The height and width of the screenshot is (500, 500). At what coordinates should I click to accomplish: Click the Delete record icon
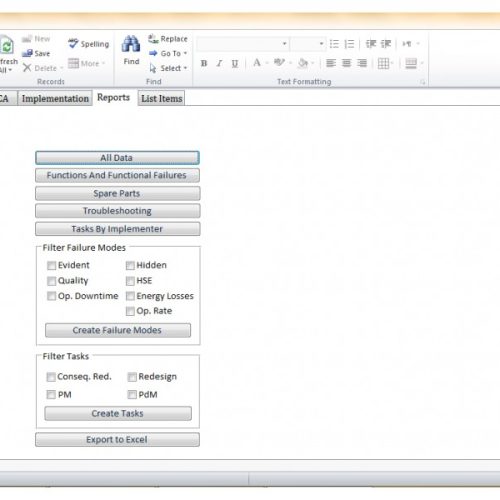[27, 68]
